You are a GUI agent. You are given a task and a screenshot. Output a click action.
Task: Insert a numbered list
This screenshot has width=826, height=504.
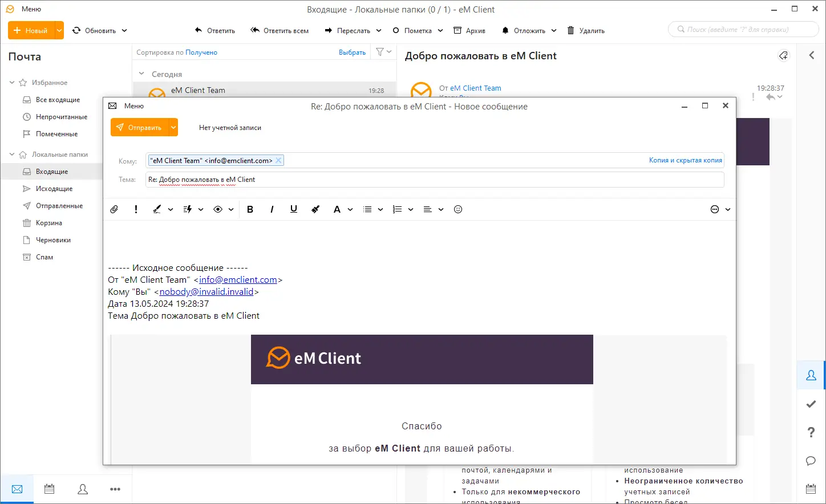coord(398,209)
